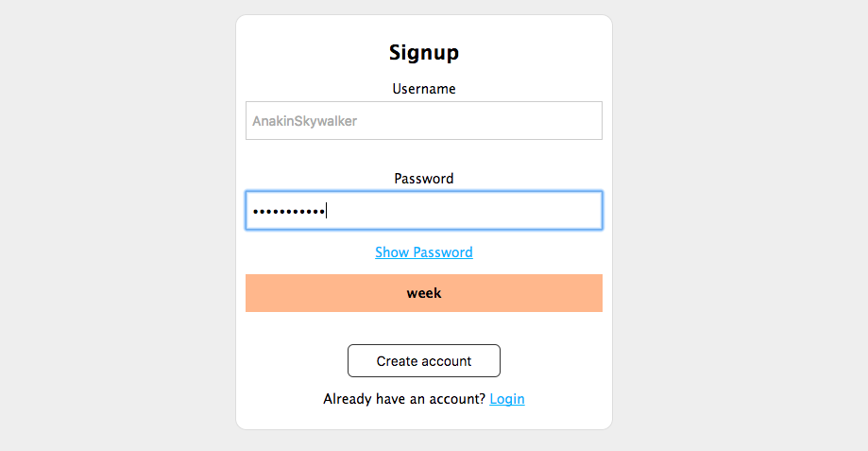
Task: Go to the Login page
Action: 507,399
